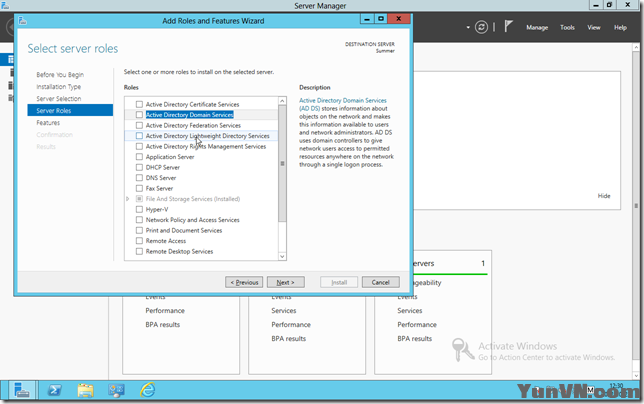644x404 pixels.
Task: Select the Server Roles step
Action: click(x=70, y=110)
